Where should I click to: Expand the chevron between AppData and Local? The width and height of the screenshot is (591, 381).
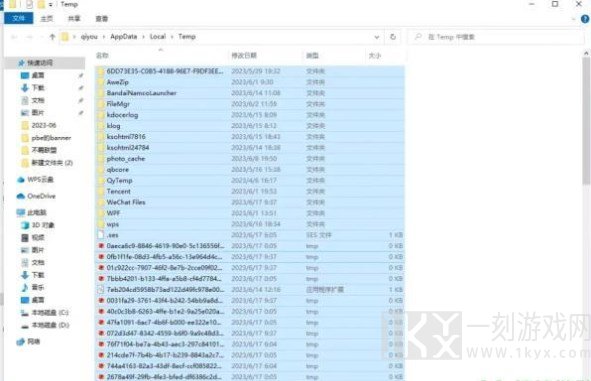coord(144,37)
